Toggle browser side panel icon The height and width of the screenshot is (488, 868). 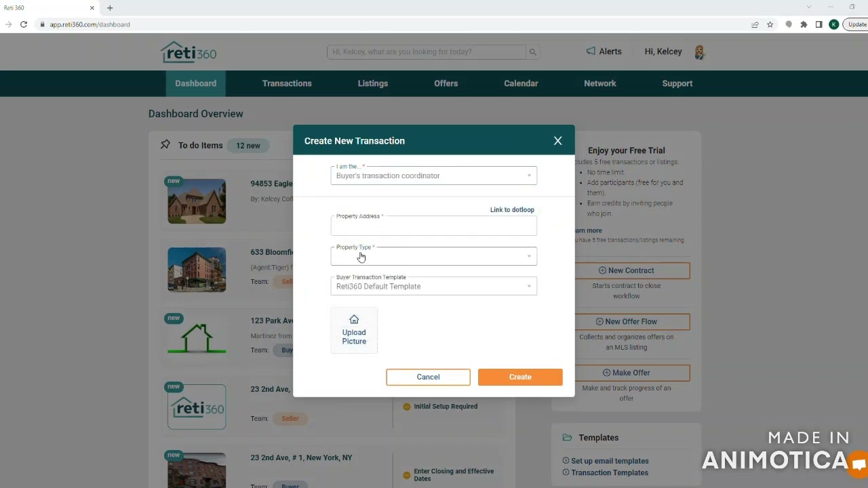coord(819,24)
